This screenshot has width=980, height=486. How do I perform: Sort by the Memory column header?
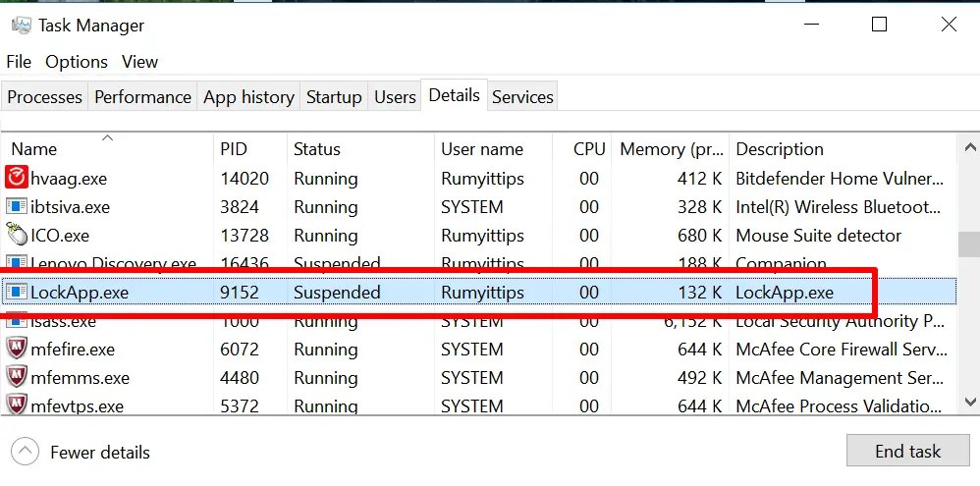coord(671,148)
